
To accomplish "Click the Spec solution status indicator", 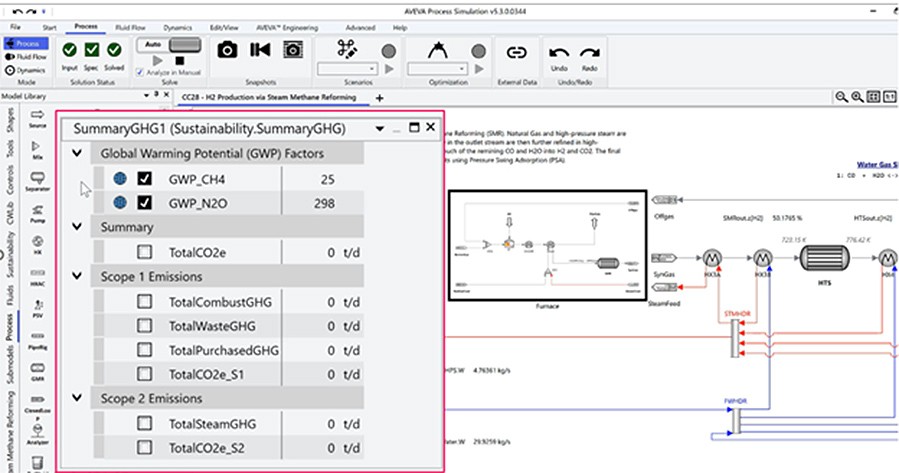I will pyautogui.click(x=92, y=50).
